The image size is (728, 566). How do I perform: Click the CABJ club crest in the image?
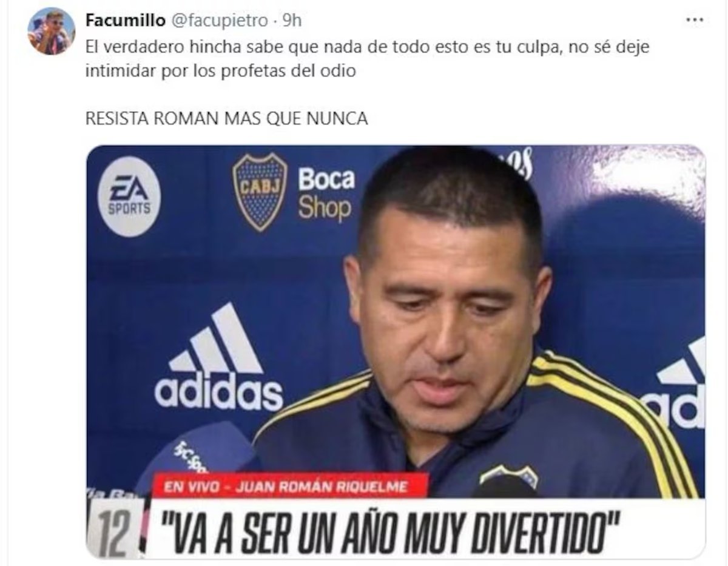[x=260, y=192]
